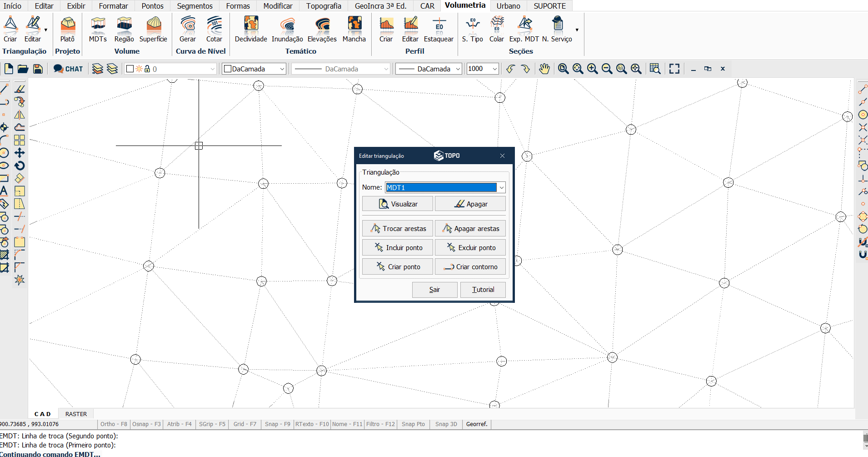Click the Trocar arestas button
868x457 pixels.
[398, 228]
